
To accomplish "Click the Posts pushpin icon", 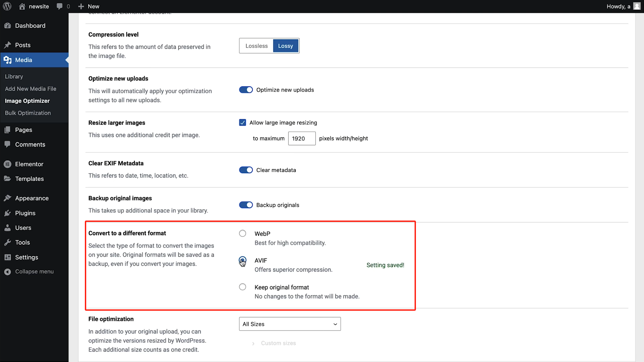I will 7,45.
